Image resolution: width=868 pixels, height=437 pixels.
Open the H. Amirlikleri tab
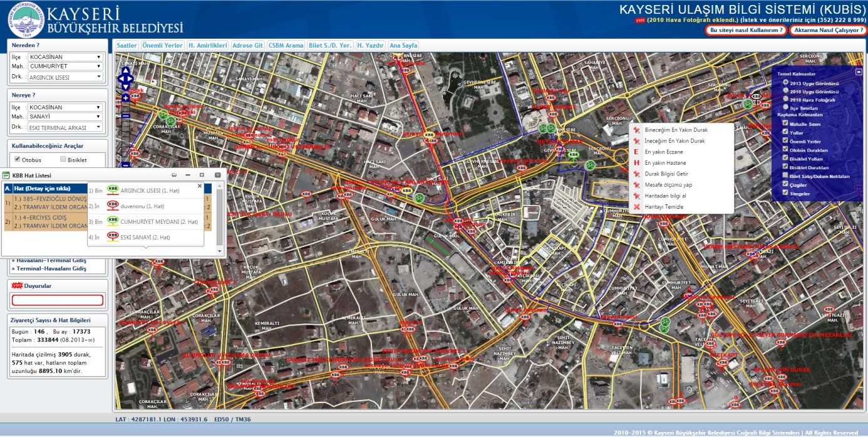pos(208,45)
